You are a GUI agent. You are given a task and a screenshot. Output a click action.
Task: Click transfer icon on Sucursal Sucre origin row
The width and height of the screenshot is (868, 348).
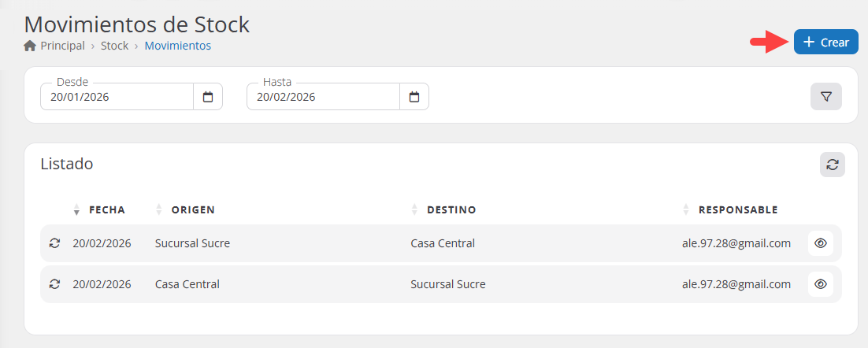(54, 243)
